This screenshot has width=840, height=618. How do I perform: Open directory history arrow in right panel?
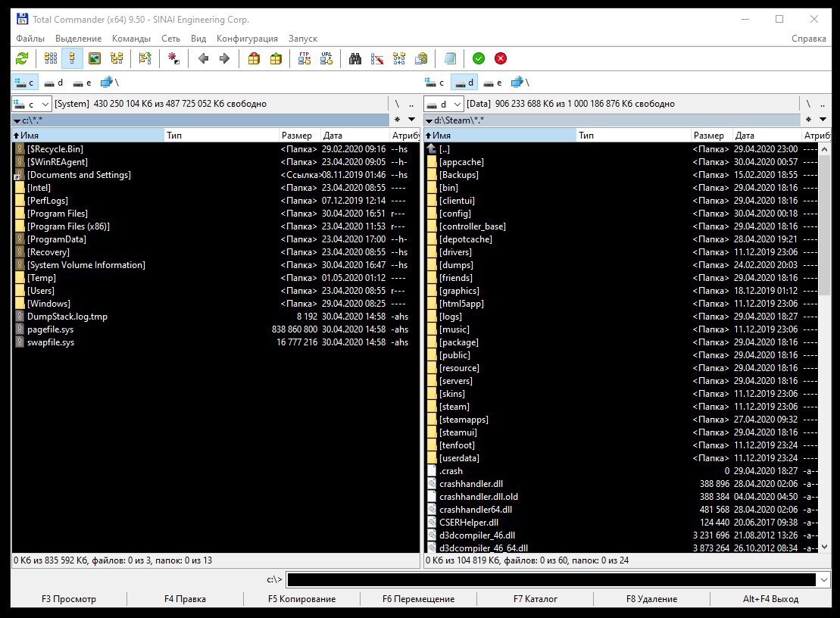click(x=823, y=120)
